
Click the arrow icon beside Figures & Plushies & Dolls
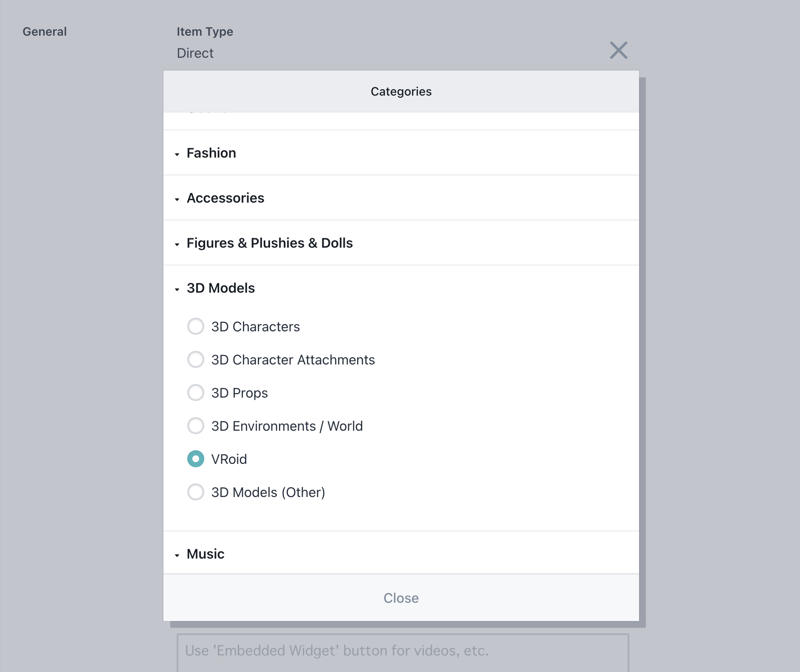(177, 244)
